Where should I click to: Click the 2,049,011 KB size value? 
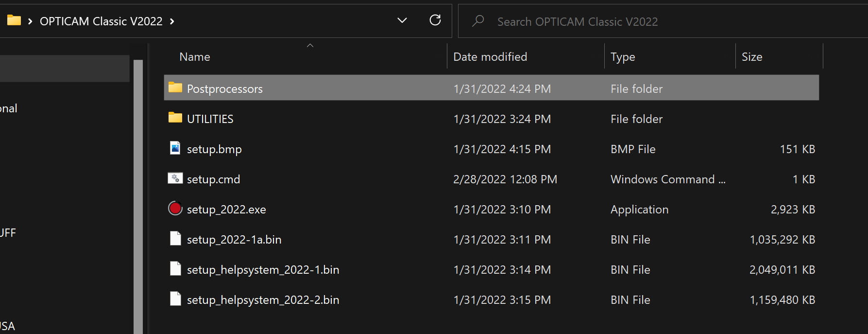click(x=782, y=270)
